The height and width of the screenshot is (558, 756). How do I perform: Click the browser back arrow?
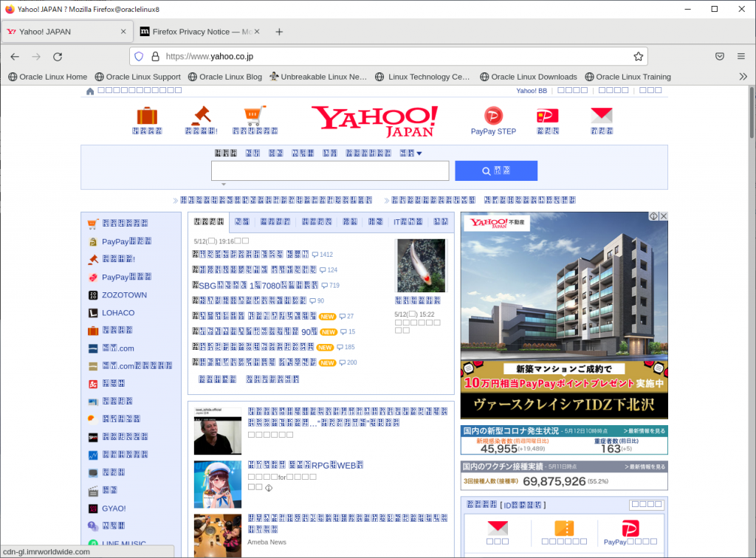tap(15, 56)
